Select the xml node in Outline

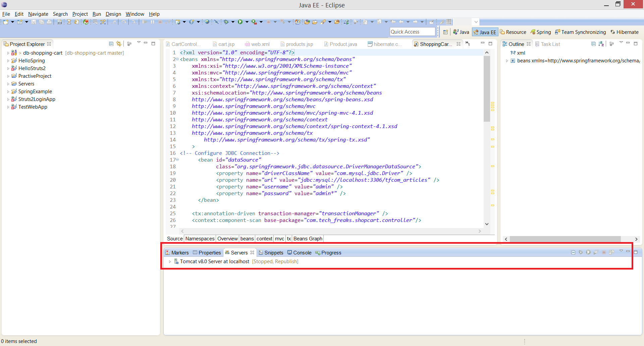[x=518, y=53]
